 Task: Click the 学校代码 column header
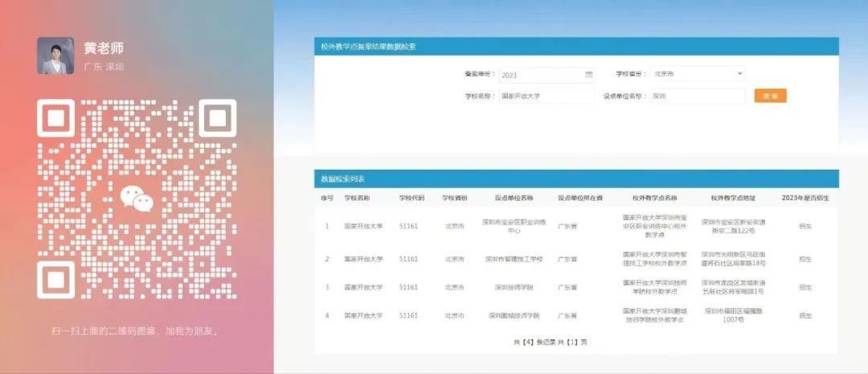coord(411,198)
